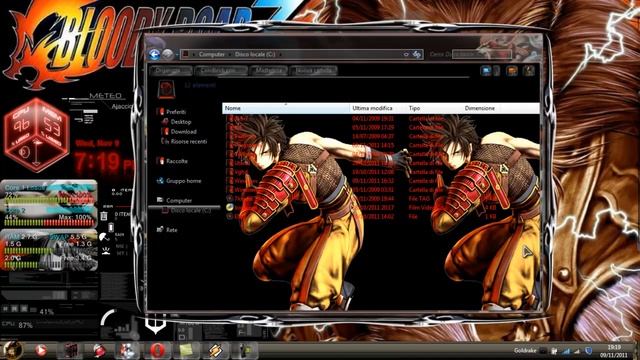Select Rete in the navigation pane

[x=171, y=230]
